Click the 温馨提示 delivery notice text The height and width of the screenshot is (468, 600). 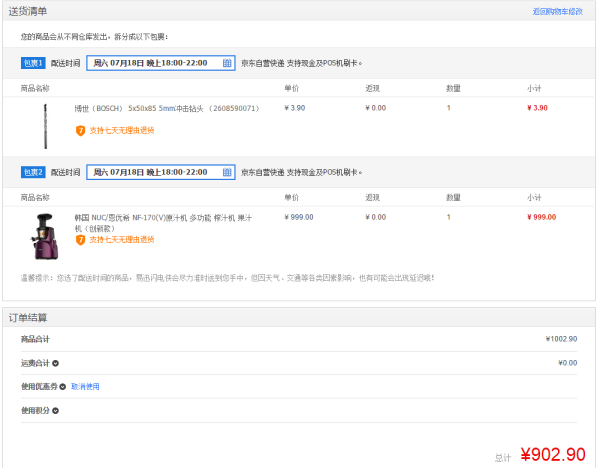(x=227, y=278)
